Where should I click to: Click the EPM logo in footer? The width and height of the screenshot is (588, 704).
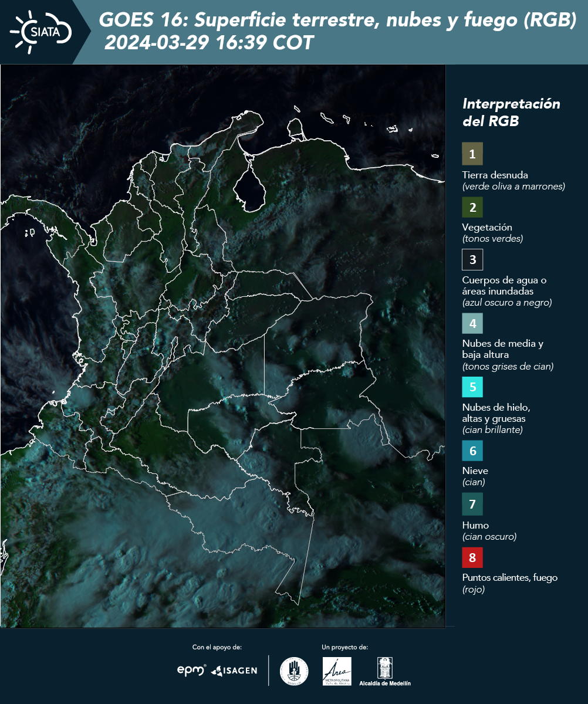tap(192, 670)
